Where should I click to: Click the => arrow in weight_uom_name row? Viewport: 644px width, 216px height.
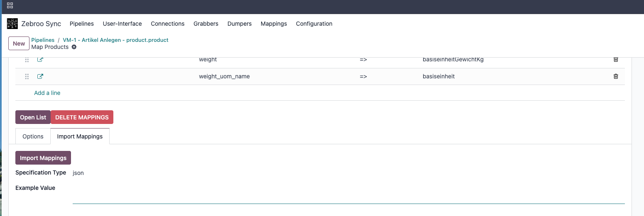(x=363, y=76)
